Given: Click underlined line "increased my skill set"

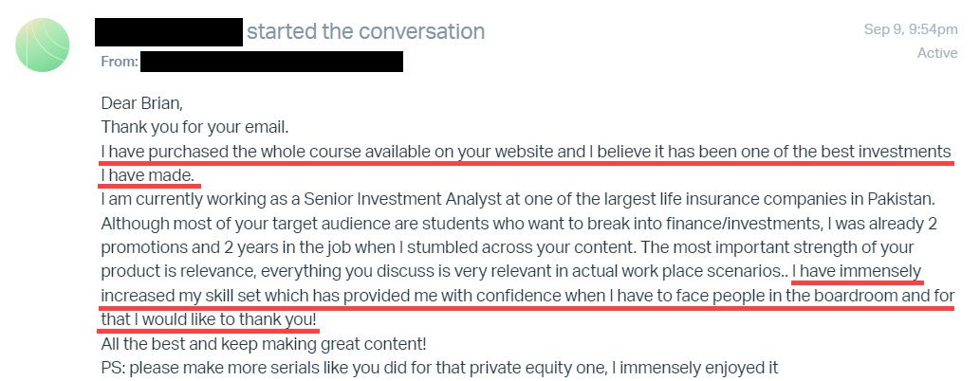Looking at the screenshot, I should (526, 297).
